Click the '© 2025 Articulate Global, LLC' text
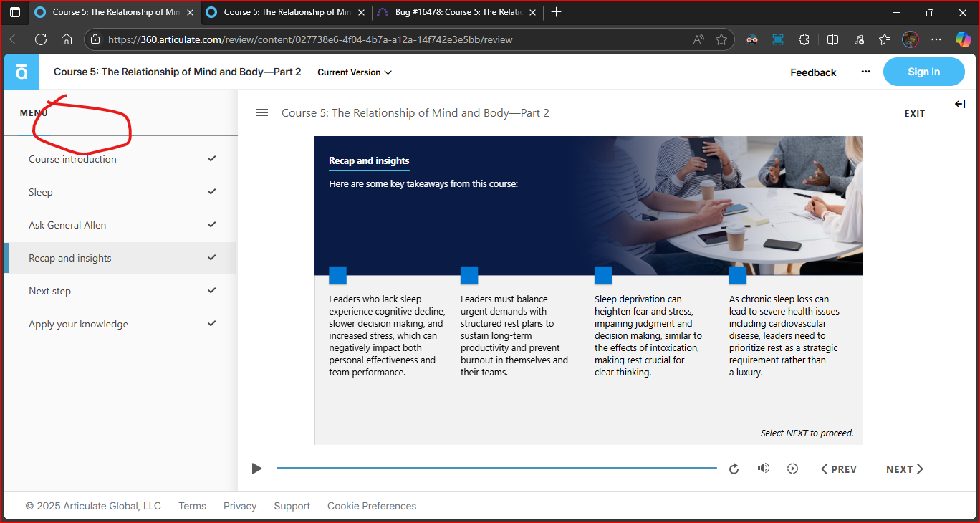The height and width of the screenshot is (523, 980). click(x=93, y=506)
